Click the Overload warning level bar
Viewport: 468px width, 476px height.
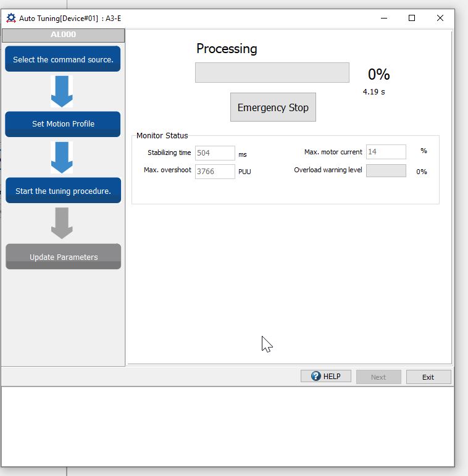[386, 170]
